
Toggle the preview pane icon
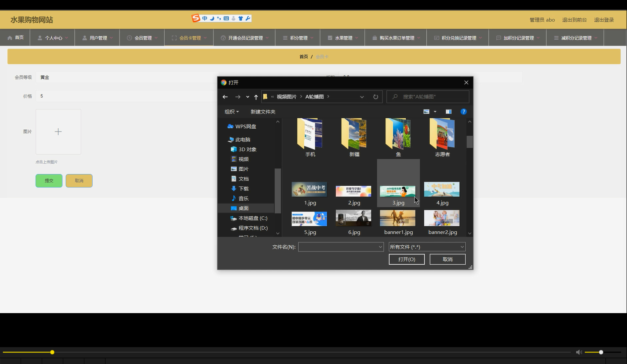tap(448, 112)
